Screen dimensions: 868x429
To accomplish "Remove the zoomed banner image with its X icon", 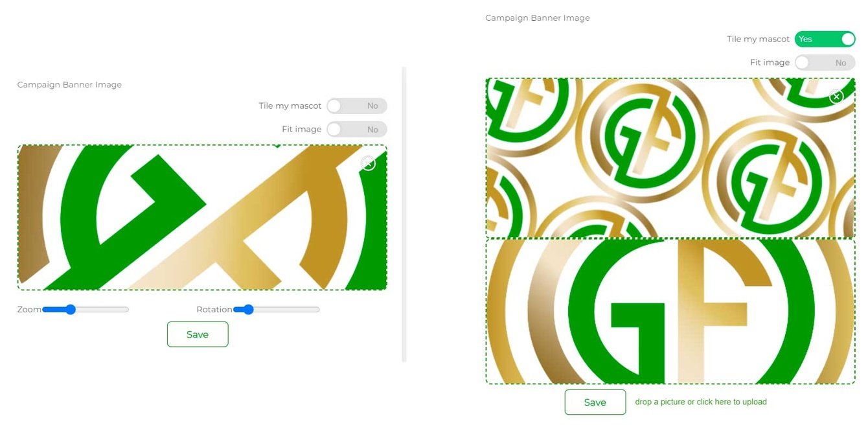I will click(x=368, y=164).
